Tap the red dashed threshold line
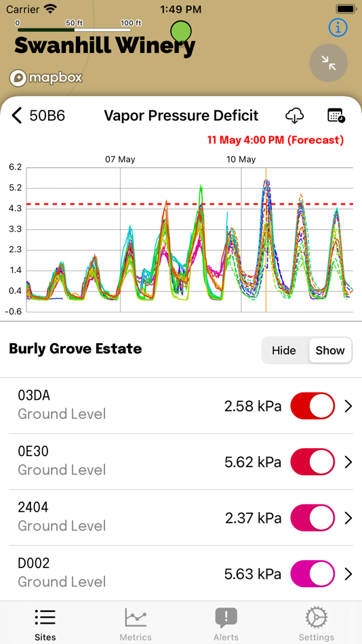This screenshot has width=362, height=644. 190,204
